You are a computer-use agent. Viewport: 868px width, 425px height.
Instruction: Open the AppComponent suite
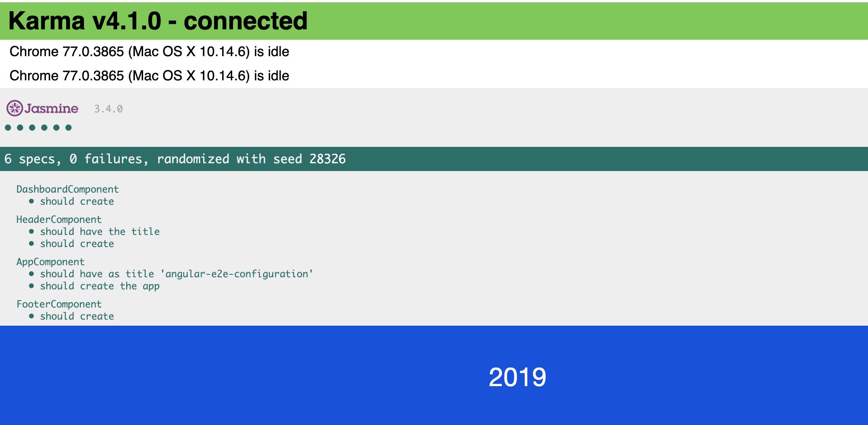pos(51,261)
